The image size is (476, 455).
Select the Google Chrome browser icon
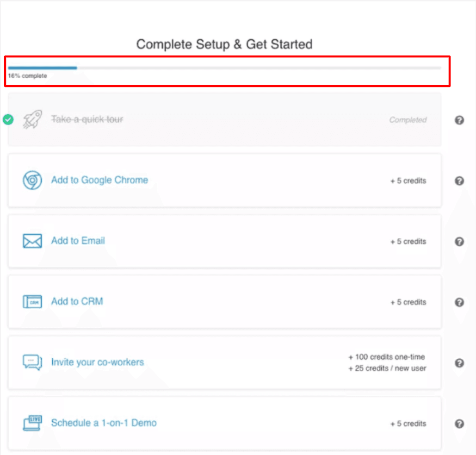[31, 180]
